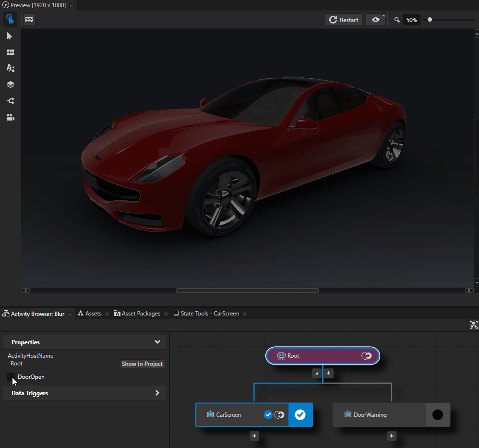The image size is (479, 448).
Task: Collapse the Properties panel
Action: [157, 342]
